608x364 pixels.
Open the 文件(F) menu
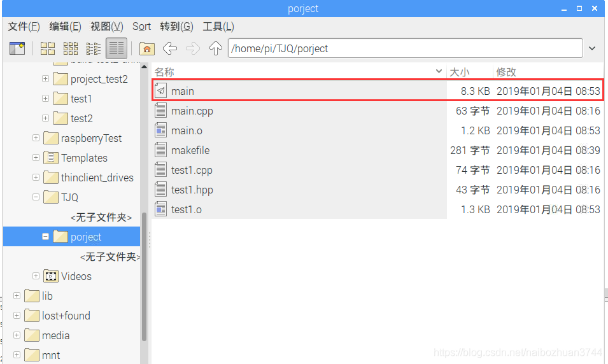click(24, 26)
